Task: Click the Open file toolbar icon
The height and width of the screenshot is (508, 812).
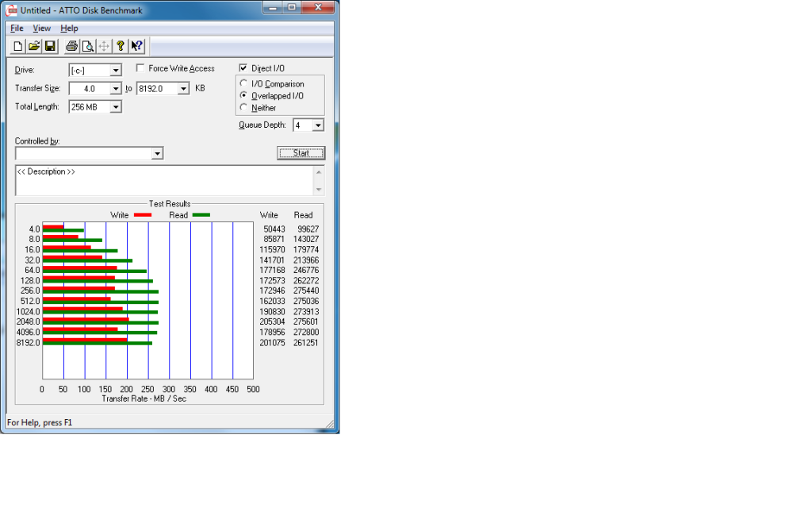Action: 33,46
